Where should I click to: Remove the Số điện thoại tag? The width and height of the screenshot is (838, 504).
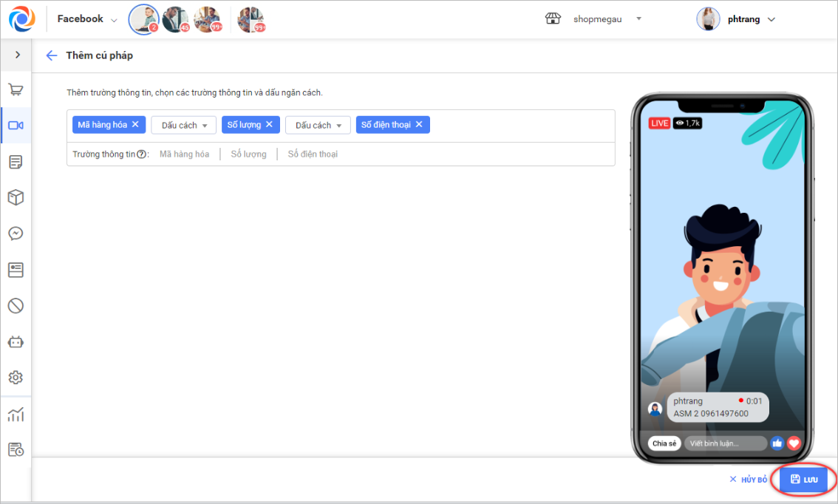tap(419, 124)
